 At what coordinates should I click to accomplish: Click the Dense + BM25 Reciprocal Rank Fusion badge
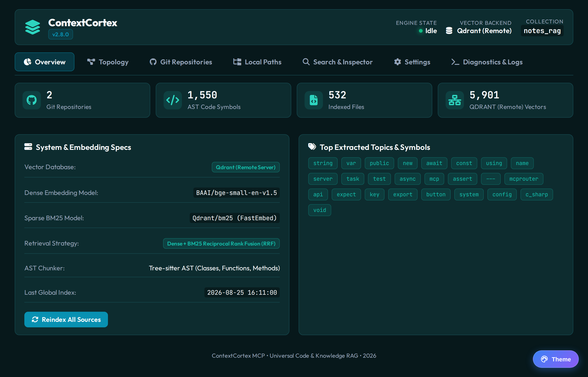coord(221,244)
